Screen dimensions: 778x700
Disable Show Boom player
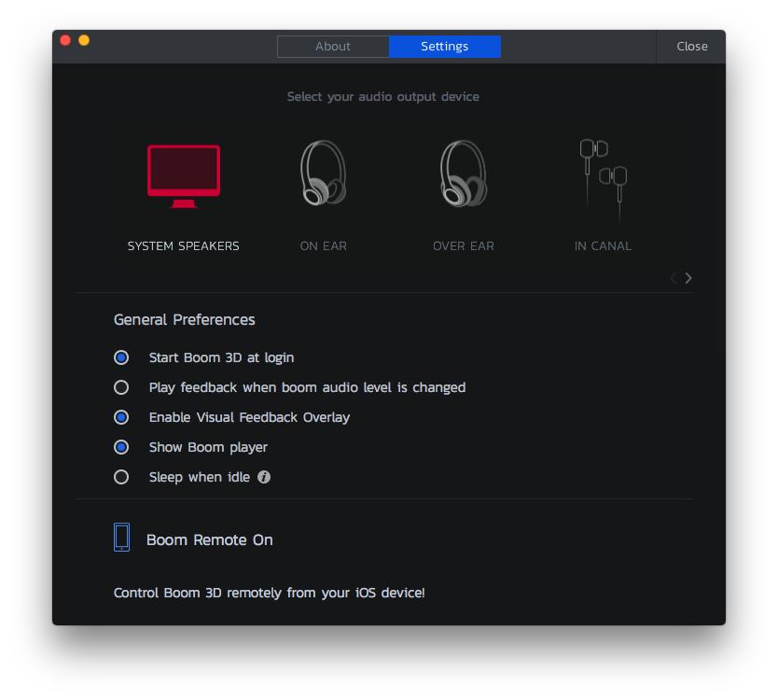121,447
